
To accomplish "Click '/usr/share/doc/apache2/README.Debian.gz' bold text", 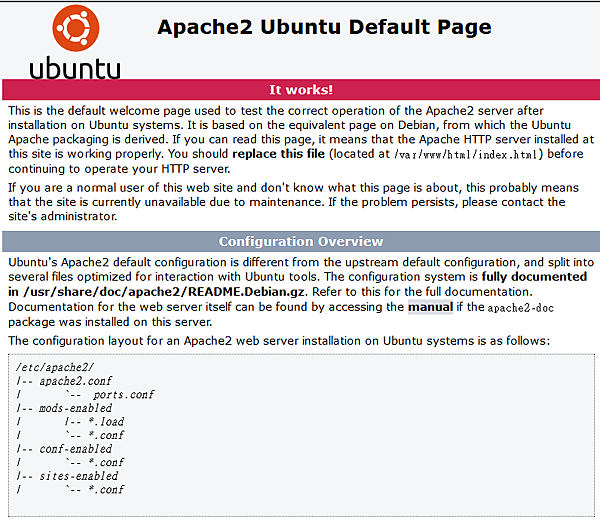I will pos(164,292).
